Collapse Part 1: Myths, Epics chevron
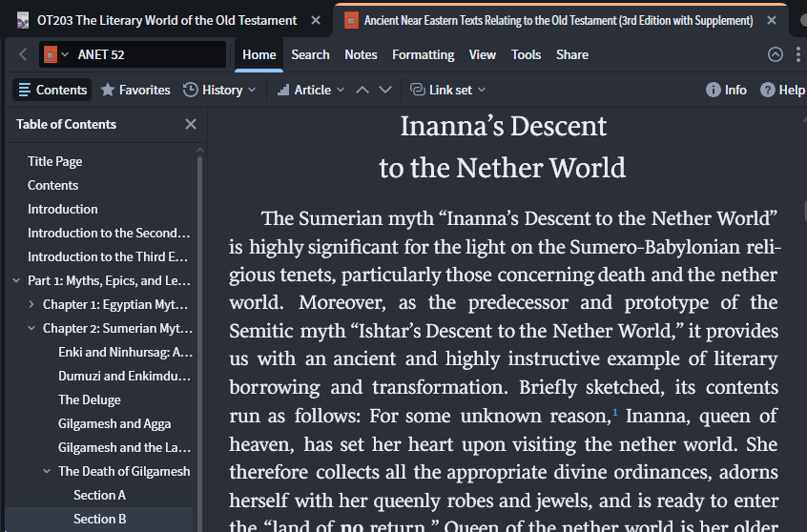This screenshot has width=807, height=532. [16, 280]
